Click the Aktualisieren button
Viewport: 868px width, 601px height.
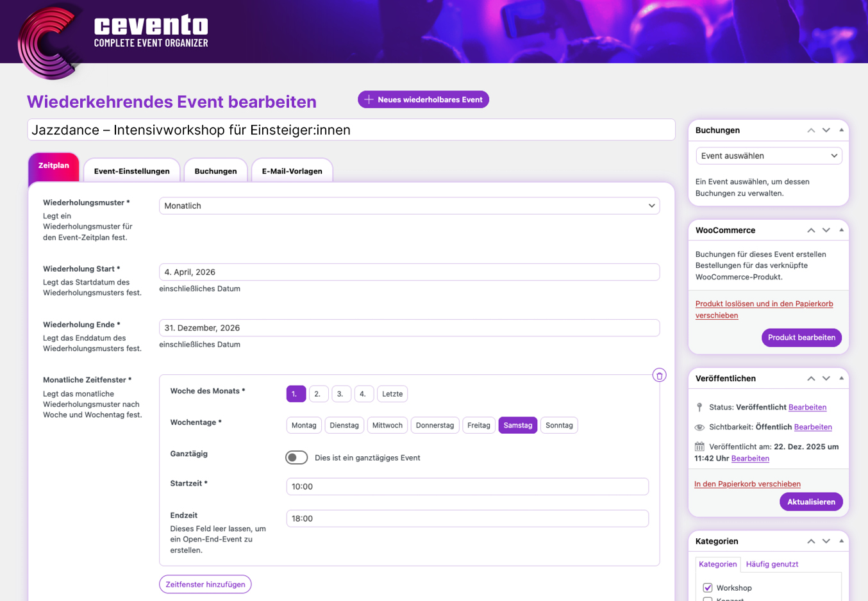click(x=811, y=502)
